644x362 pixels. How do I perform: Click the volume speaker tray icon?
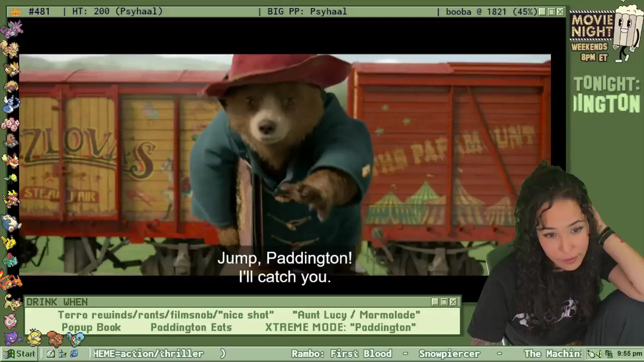[599, 354]
